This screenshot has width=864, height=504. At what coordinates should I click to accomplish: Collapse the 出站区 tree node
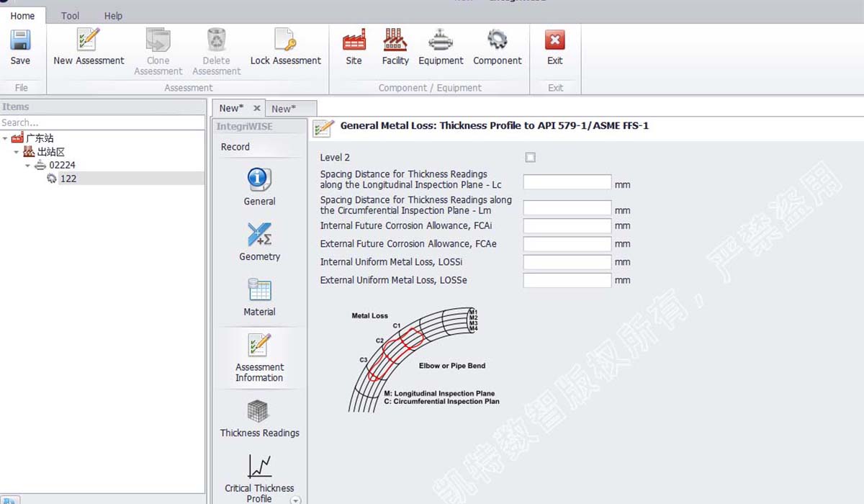point(17,152)
